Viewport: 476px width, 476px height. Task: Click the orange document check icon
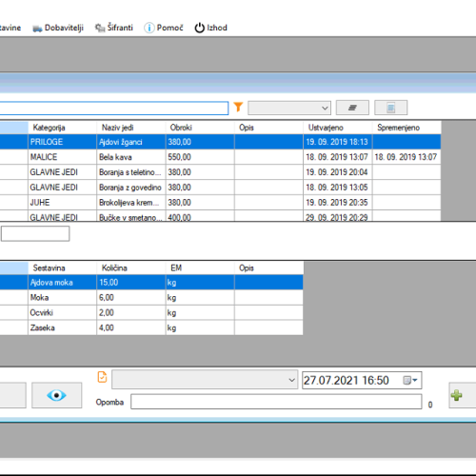click(102, 377)
